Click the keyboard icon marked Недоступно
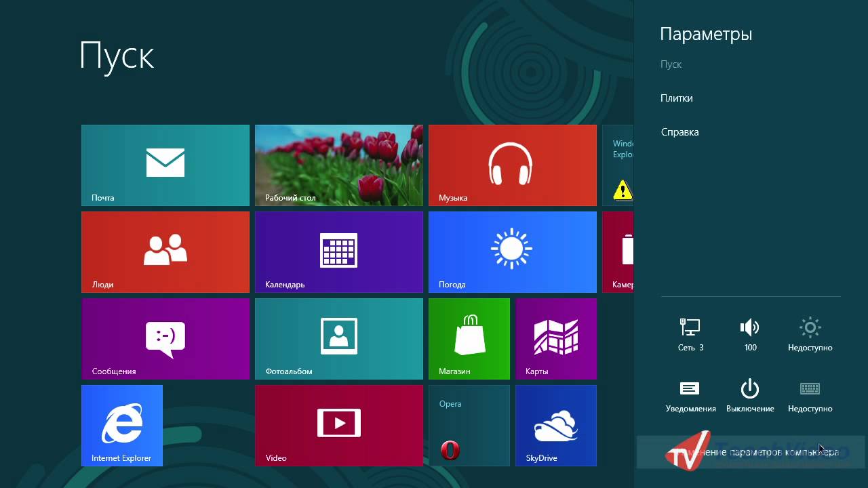Image resolution: width=868 pixels, height=488 pixels. point(810,395)
